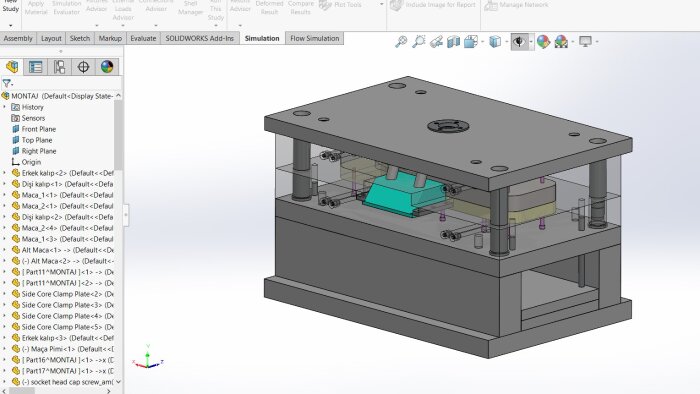Select the Dişi kalıp<2> component

(62, 217)
